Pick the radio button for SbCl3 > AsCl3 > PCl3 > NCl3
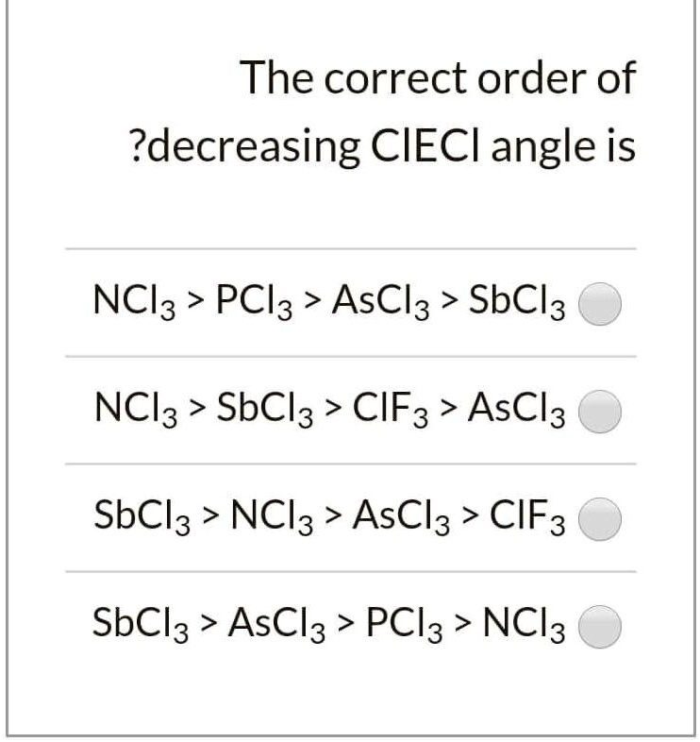700x742 pixels. [x=600, y=626]
